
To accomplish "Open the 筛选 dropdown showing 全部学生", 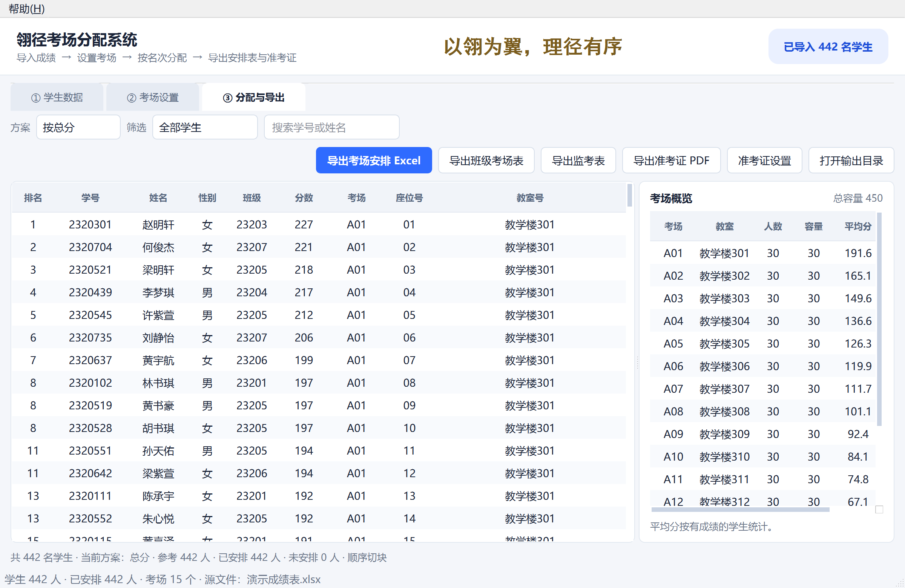I will click(x=205, y=127).
